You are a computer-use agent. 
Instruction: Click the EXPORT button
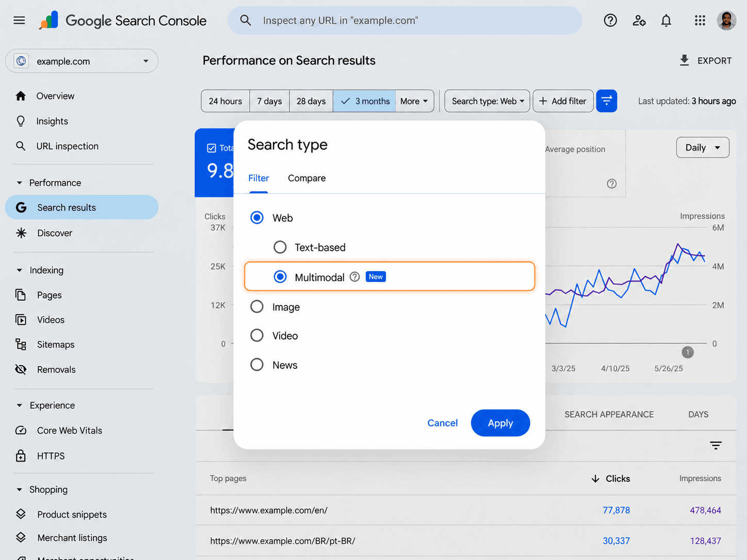click(x=705, y=61)
